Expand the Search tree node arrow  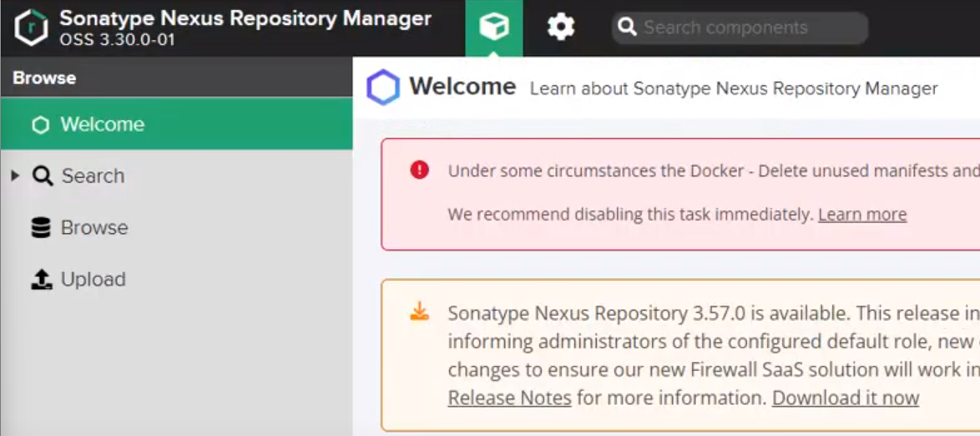point(16,175)
